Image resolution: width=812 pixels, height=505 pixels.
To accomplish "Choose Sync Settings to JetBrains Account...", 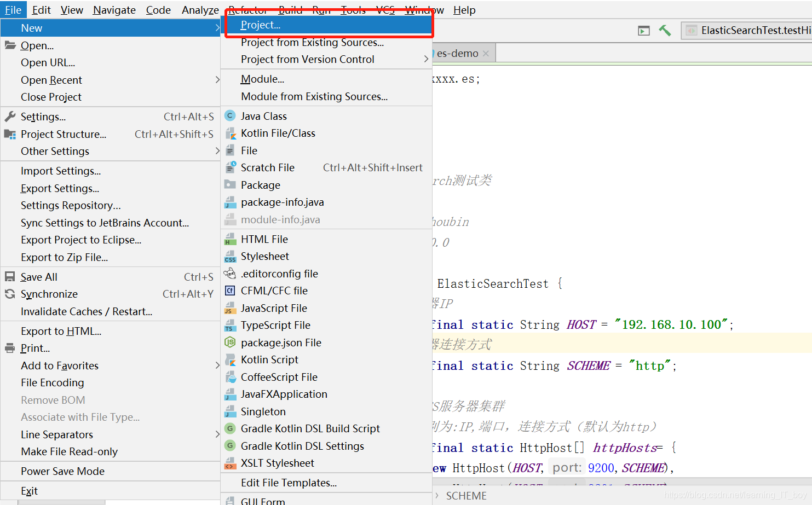I will click(110, 223).
